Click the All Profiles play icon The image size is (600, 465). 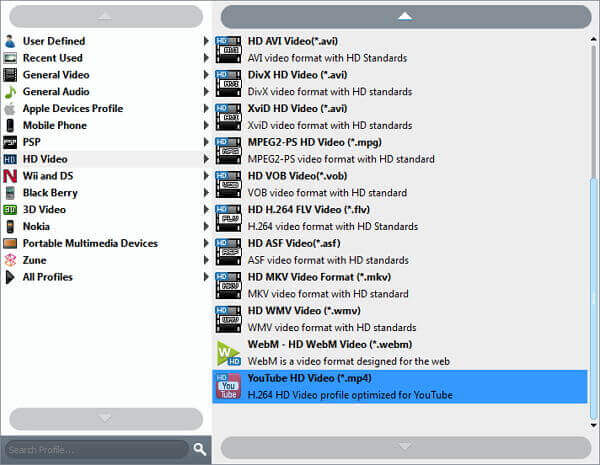(10, 277)
